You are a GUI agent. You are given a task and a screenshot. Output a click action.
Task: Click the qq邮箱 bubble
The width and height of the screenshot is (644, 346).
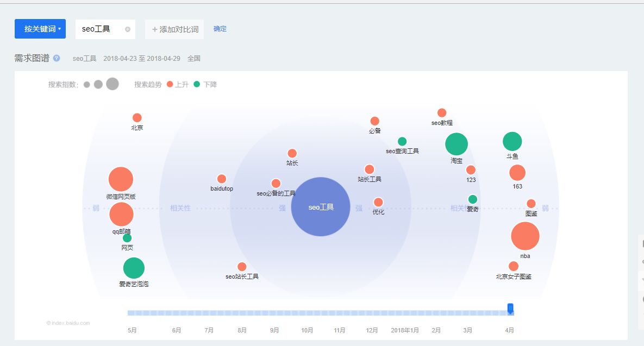tap(122, 214)
